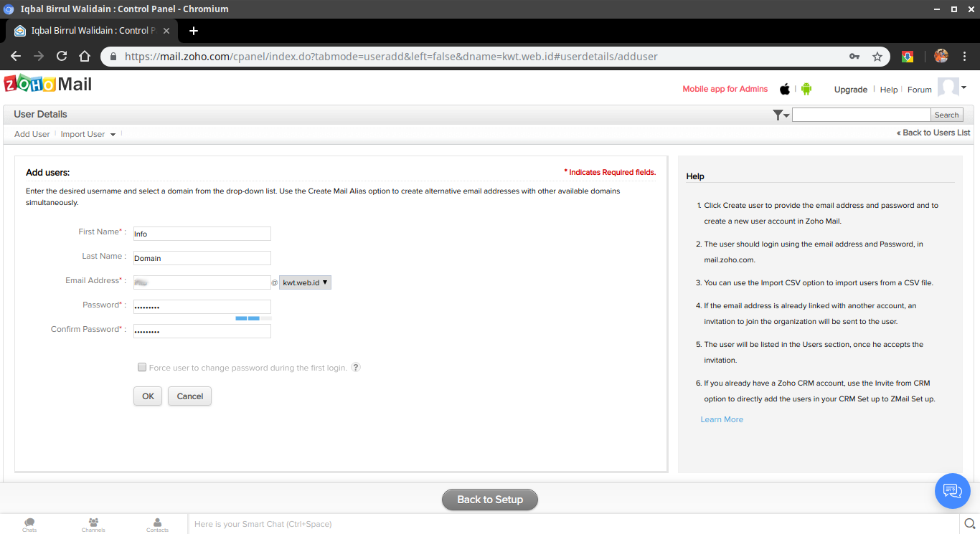Screen dimensions: 980x534
Task: Open the Contacts icon in bottom bar
Action: (157, 524)
